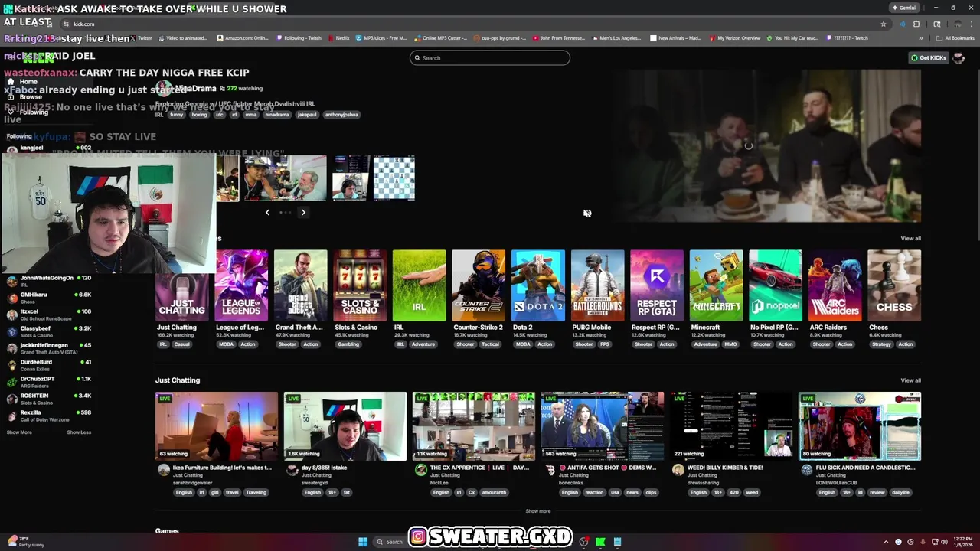
Task: Open the Chess category card
Action: tap(894, 285)
